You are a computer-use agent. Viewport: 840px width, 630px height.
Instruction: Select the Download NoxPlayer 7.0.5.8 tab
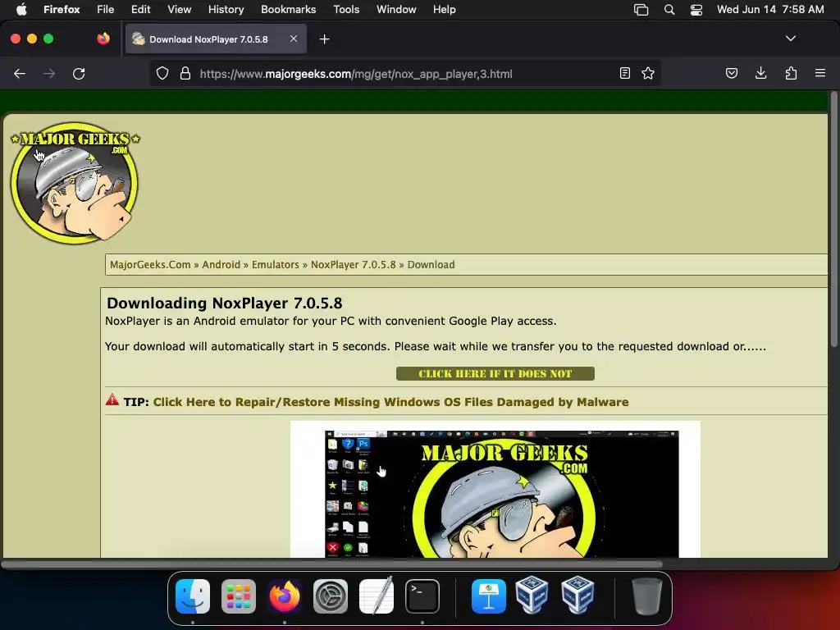(x=216, y=39)
